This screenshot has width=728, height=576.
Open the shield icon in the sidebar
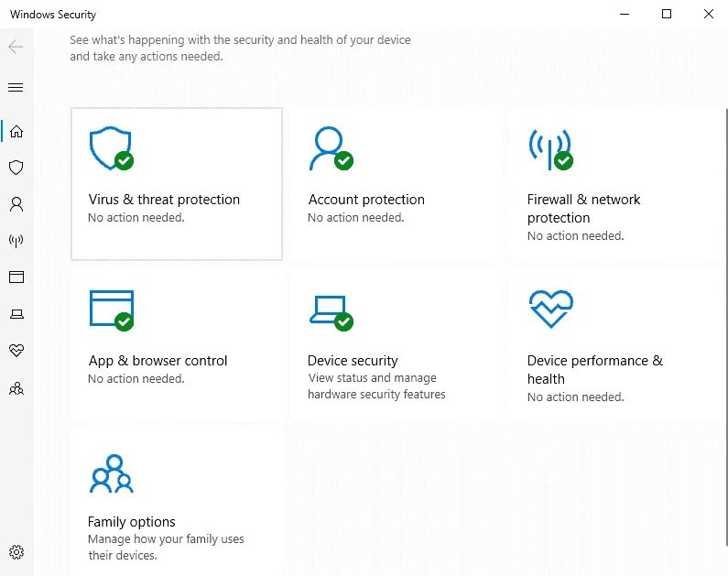16,168
